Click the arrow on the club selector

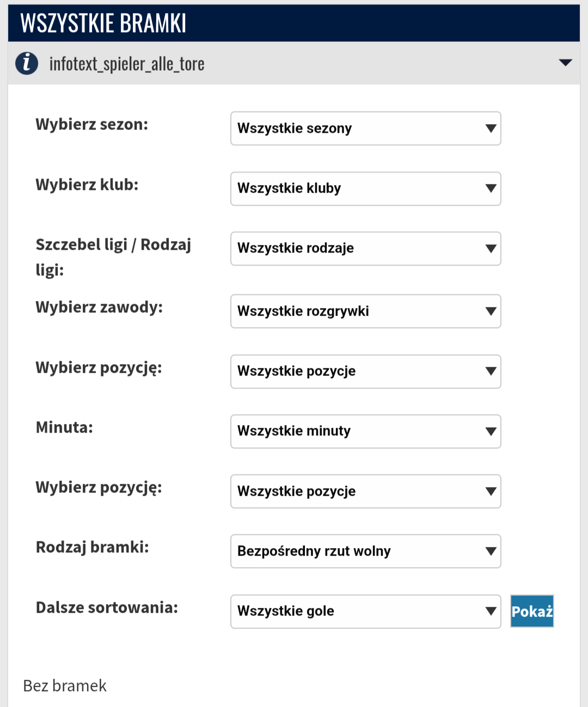491,188
